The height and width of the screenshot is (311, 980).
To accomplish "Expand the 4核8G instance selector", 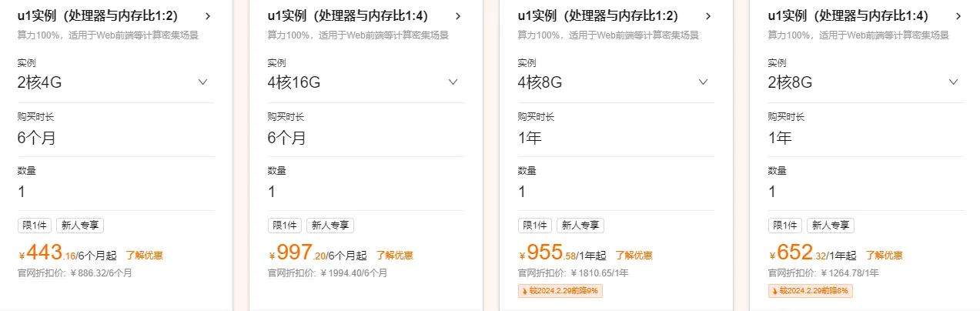I will [704, 82].
